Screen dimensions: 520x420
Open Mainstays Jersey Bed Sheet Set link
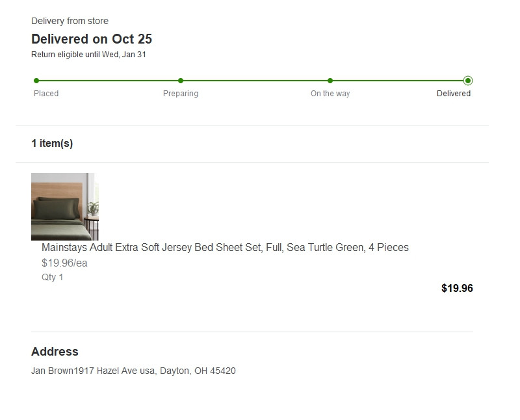[225, 248]
